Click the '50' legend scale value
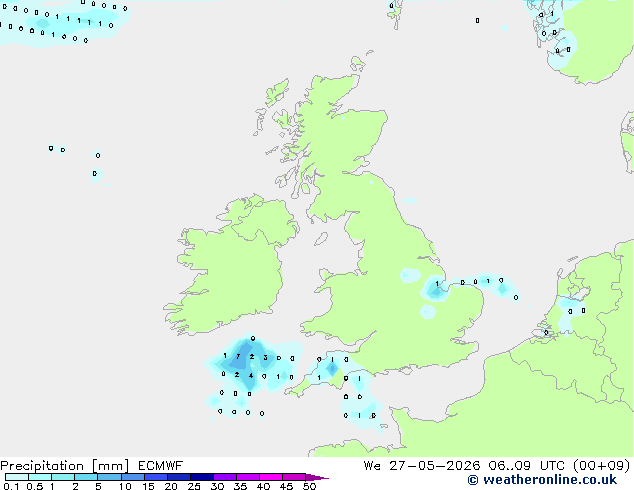Screen dimensions: 634x490 click(x=309, y=486)
